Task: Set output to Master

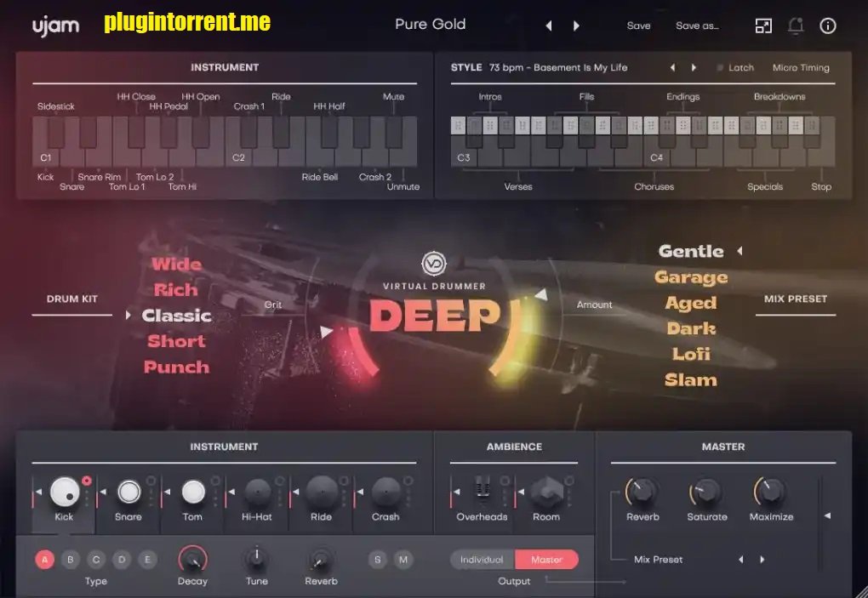Action: tap(547, 559)
